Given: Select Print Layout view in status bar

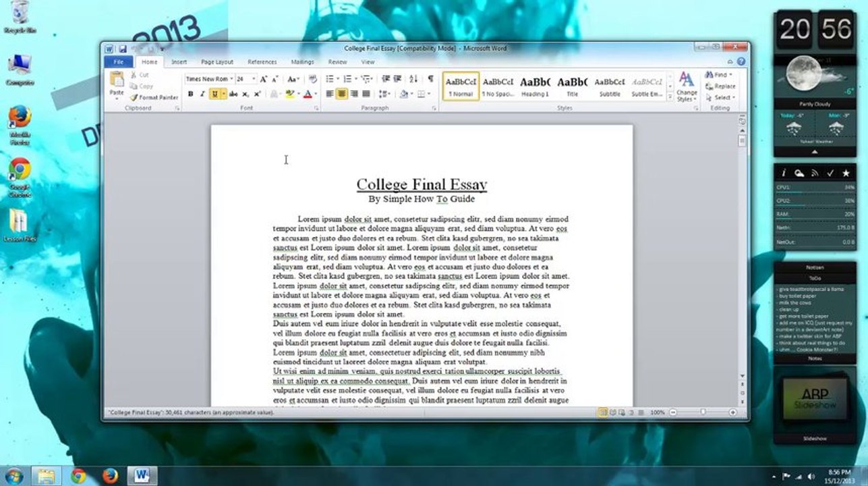Looking at the screenshot, I should pos(602,412).
